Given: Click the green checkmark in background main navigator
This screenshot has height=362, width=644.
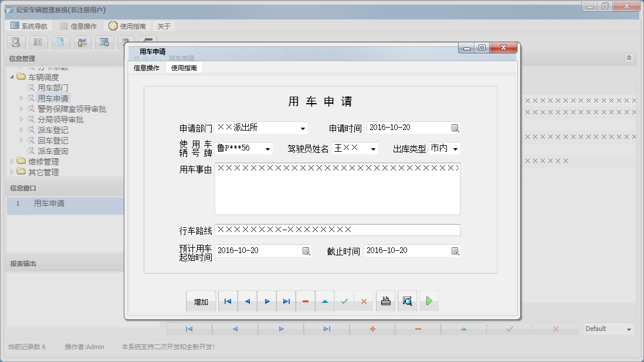Looking at the screenshot, I should (x=510, y=329).
